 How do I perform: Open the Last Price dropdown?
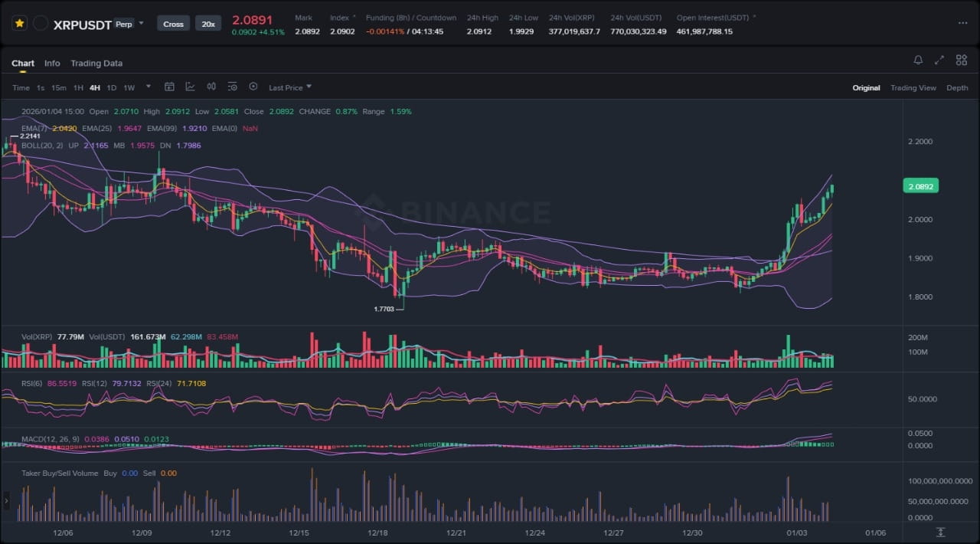(290, 87)
